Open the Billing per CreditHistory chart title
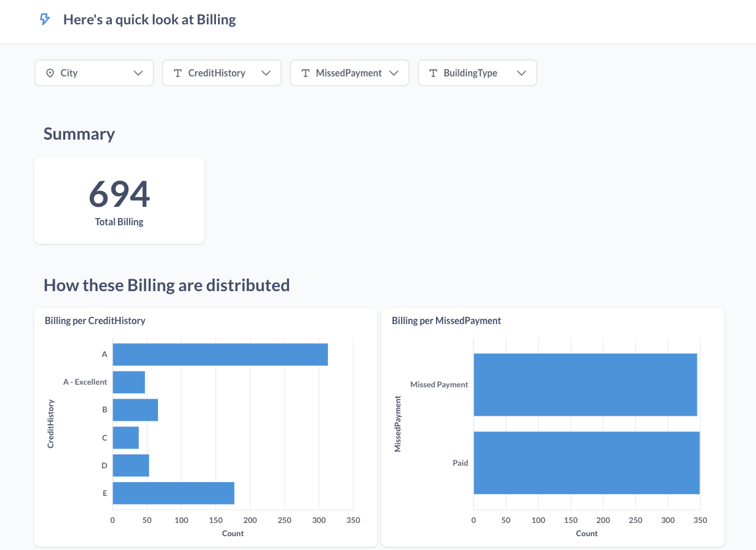The width and height of the screenshot is (756, 550). [95, 321]
